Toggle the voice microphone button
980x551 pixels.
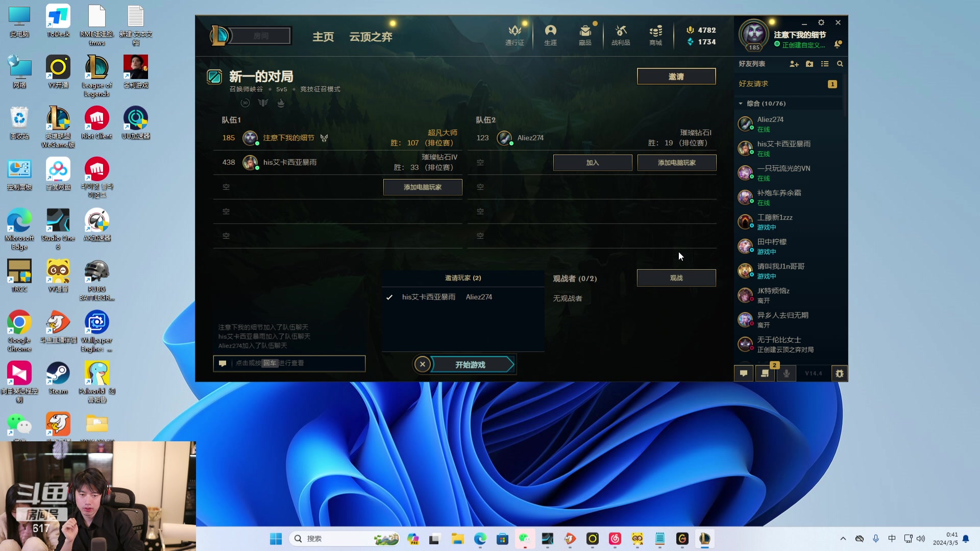tap(787, 373)
